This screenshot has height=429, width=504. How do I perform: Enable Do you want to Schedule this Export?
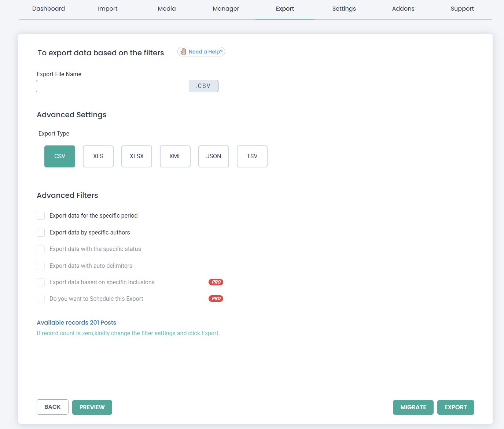41,299
